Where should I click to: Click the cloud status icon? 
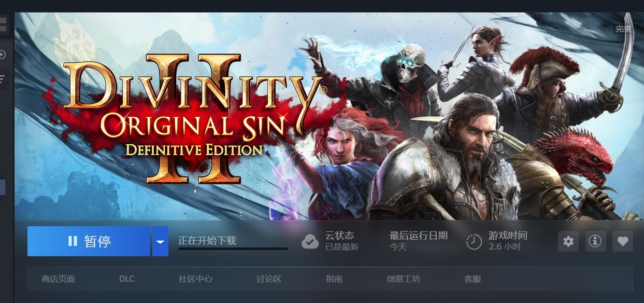310,241
